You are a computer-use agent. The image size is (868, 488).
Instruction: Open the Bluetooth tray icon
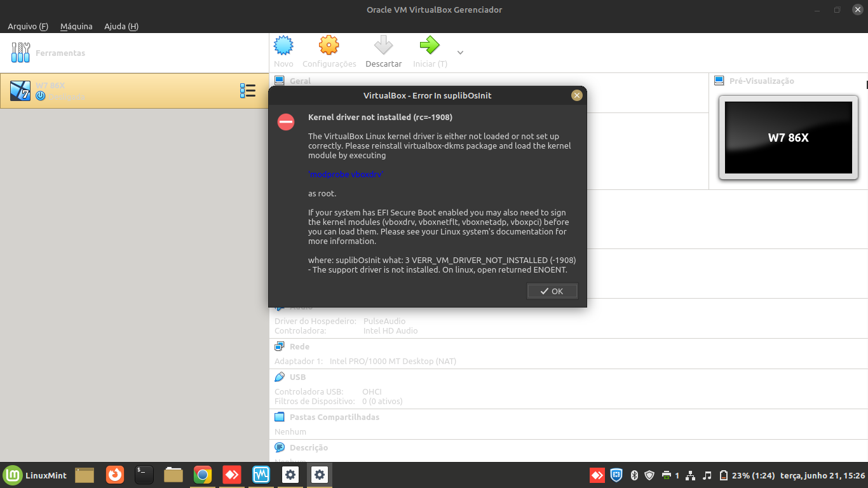(634, 475)
